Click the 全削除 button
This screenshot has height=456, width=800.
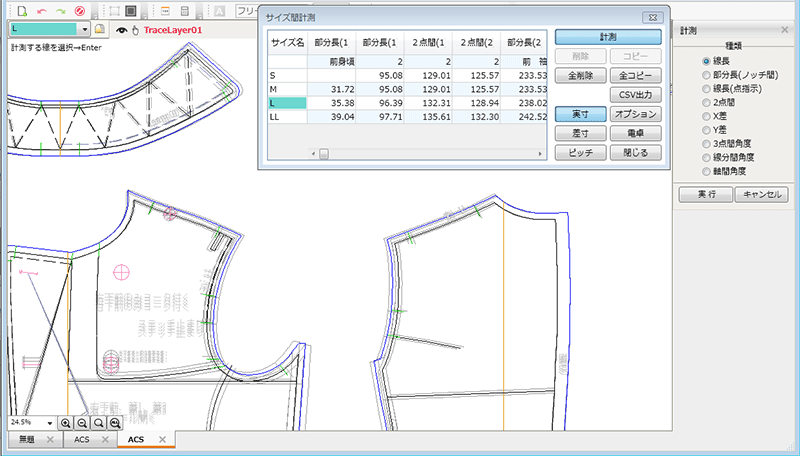click(x=581, y=75)
